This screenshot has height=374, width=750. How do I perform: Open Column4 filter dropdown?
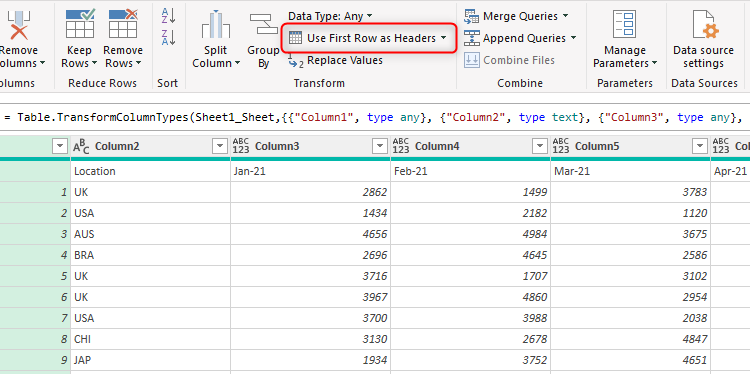click(x=540, y=146)
